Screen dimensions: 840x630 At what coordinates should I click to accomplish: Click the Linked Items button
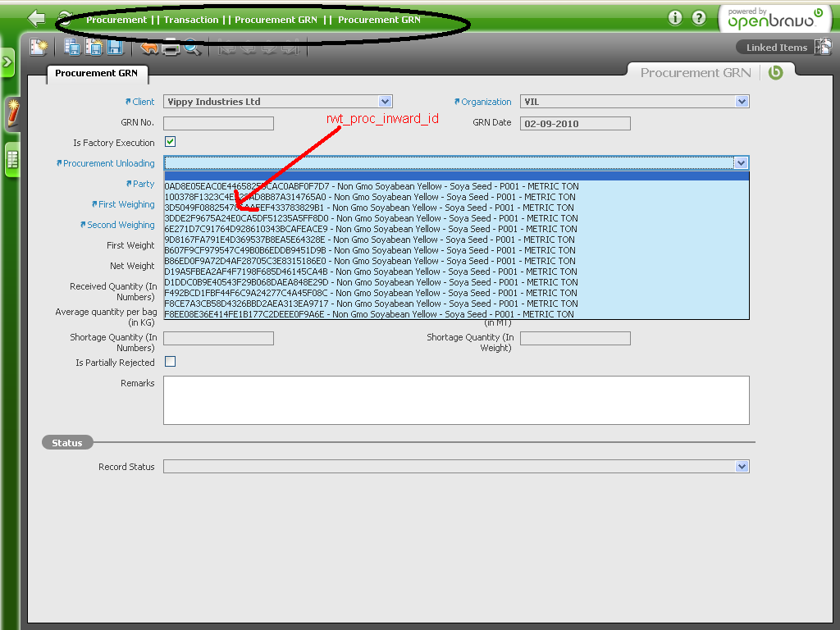[777, 48]
